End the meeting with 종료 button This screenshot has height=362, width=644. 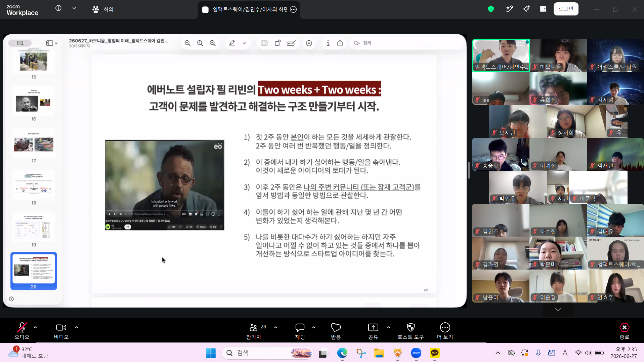coord(624,331)
